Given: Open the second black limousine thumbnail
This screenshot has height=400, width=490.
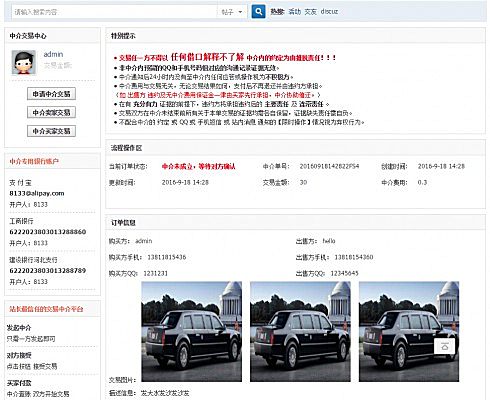Looking at the screenshot, I should (300, 332).
